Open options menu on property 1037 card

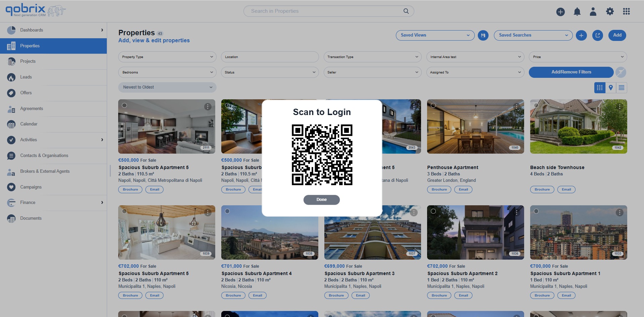pyautogui.click(x=414, y=213)
